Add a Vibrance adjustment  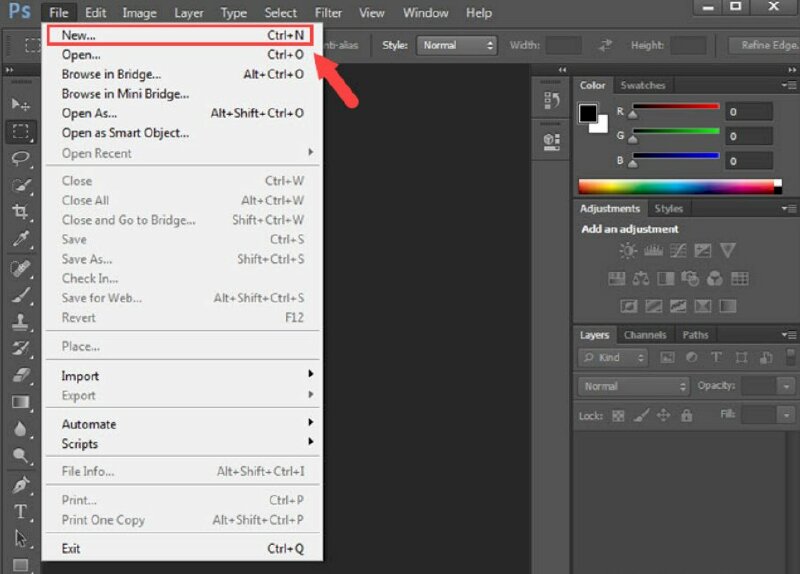[x=728, y=250]
